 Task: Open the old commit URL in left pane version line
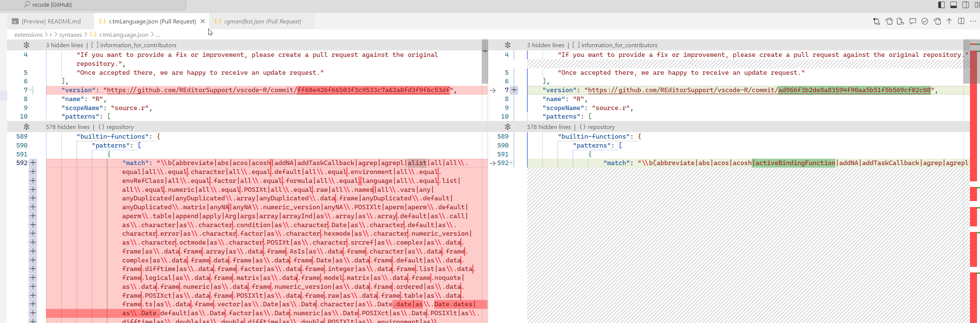[x=278, y=90]
